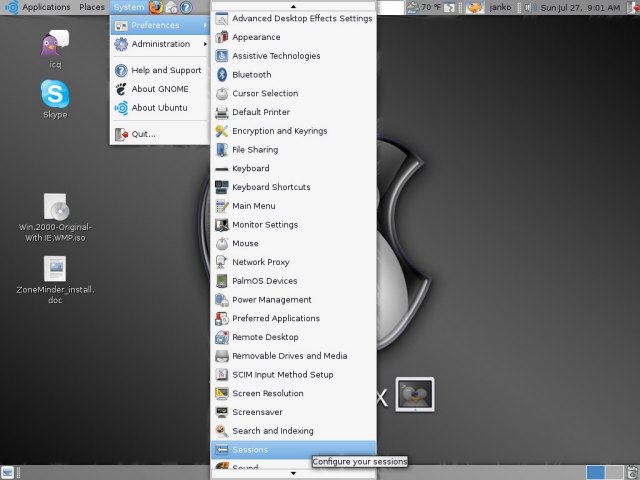Click the Network Proxy icon
The image size is (640, 480).
[x=222, y=262]
